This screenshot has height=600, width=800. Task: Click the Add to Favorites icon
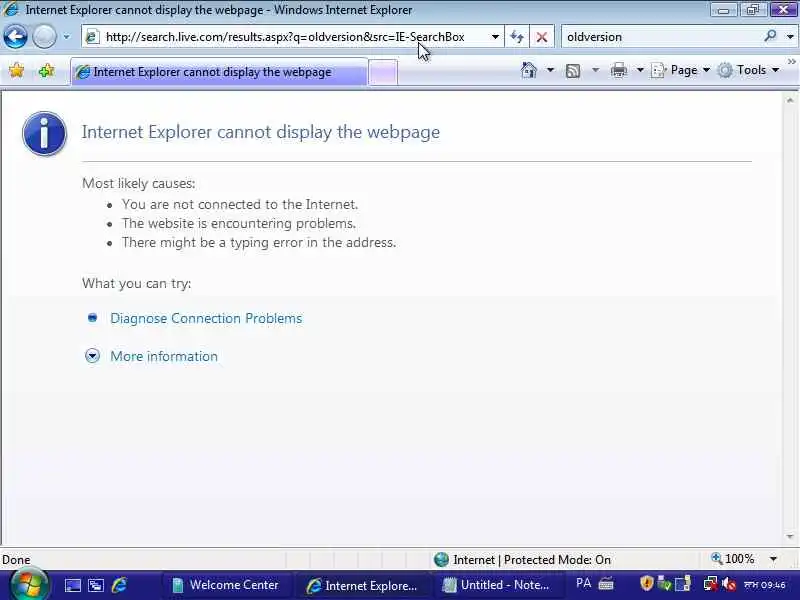pos(46,70)
